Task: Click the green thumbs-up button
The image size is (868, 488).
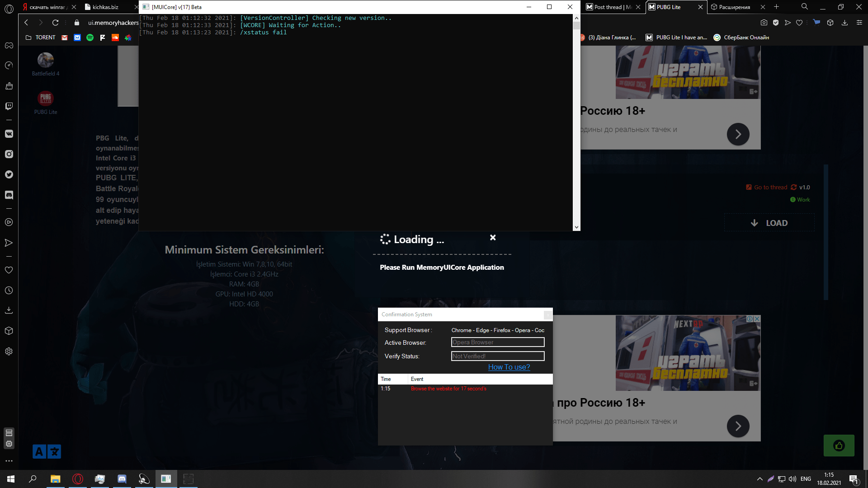Action: pyautogui.click(x=839, y=446)
